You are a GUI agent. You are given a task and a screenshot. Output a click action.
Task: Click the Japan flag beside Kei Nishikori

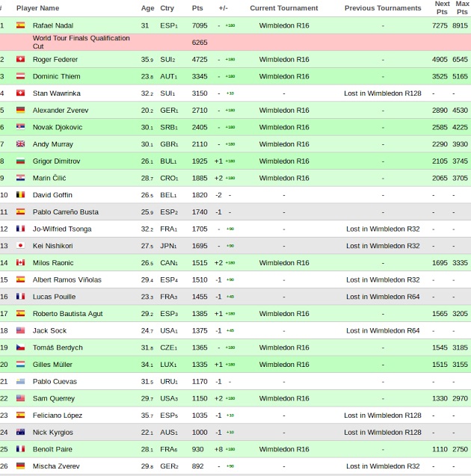pos(20,246)
